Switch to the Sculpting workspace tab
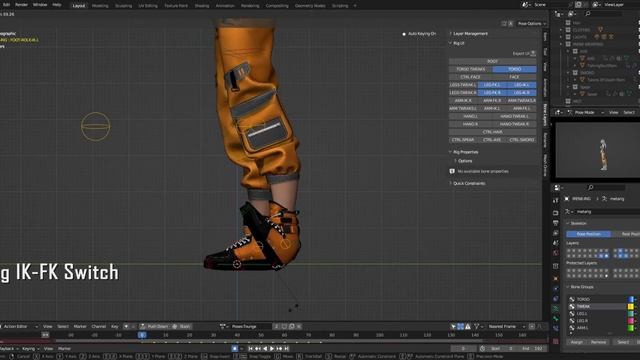Screen dimensions: 640x360 coord(123,6)
